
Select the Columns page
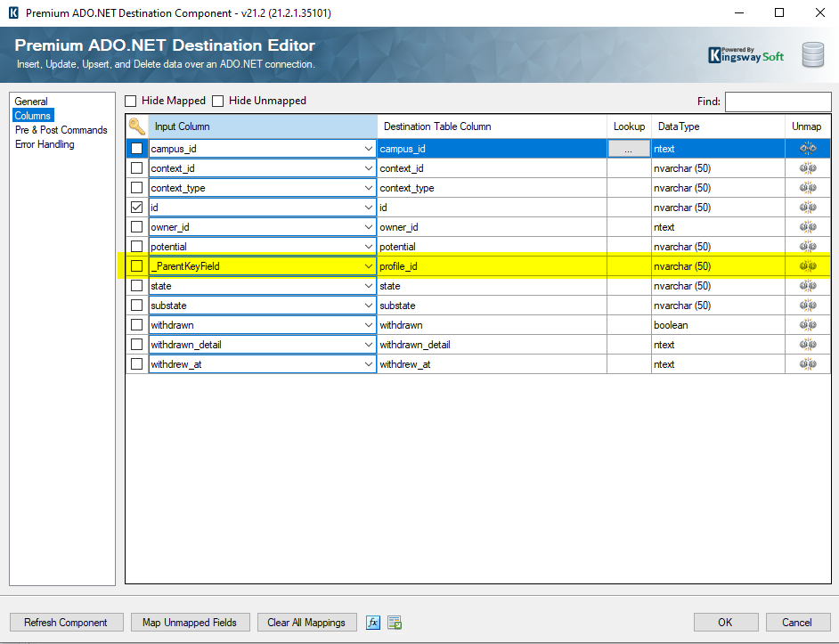click(x=33, y=116)
